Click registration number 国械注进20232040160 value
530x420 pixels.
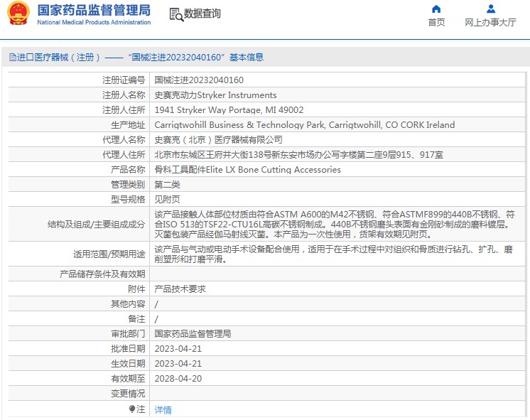pyautogui.click(x=199, y=80)
